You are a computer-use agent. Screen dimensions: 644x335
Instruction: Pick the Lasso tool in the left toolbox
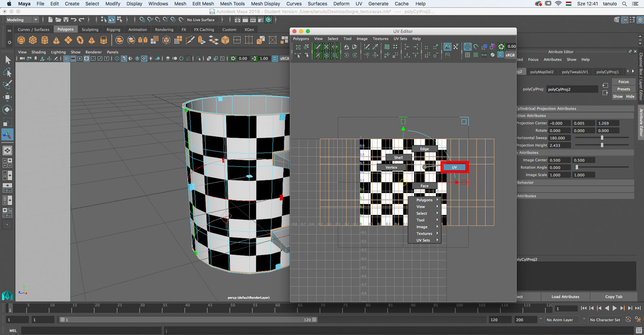[7, 72]
